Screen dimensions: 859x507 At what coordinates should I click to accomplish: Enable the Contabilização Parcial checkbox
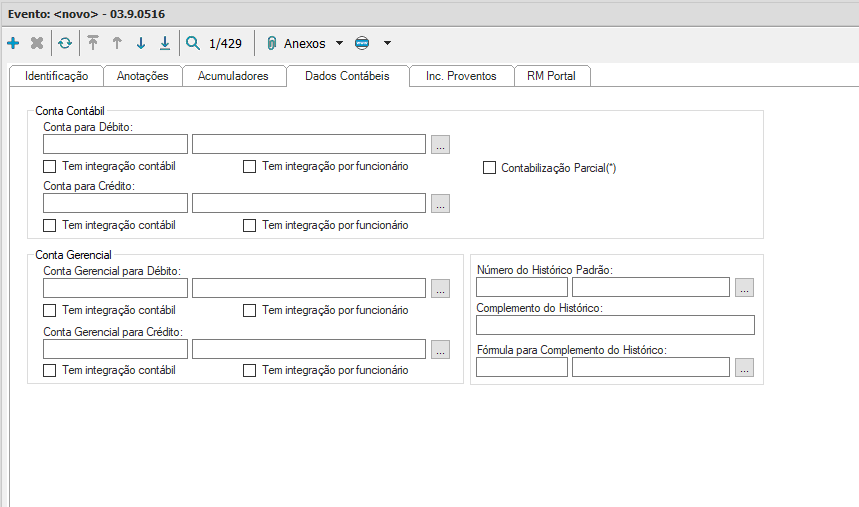(490, 168)
